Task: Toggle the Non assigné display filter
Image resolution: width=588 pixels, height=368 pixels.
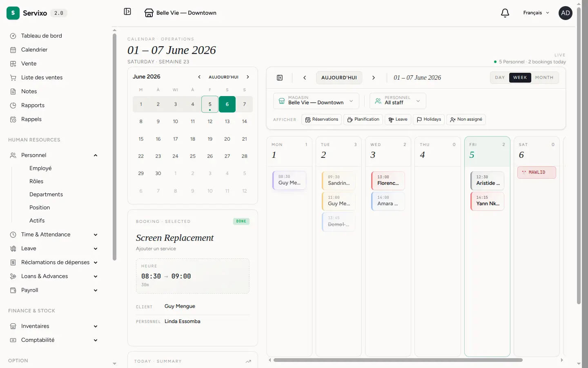Action: coord(466,119)
